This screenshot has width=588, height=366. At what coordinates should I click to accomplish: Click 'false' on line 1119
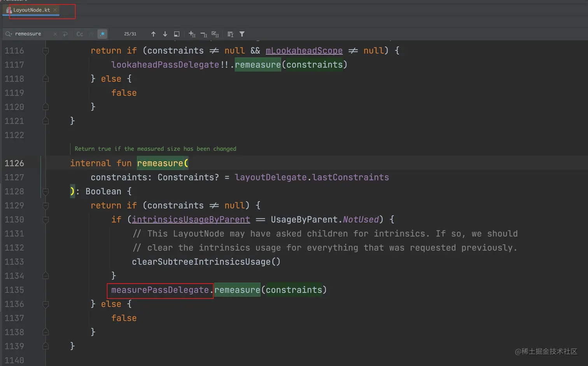[x=124, y=93]
